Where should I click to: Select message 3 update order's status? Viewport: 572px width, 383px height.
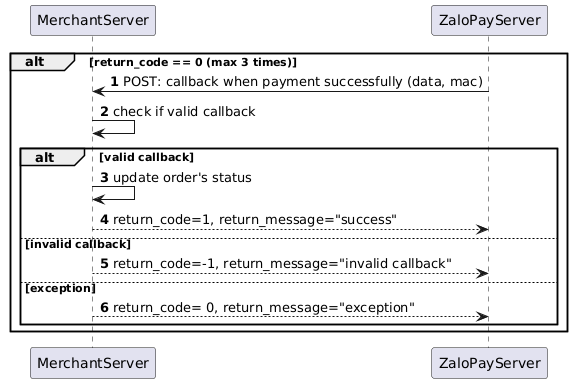(x=176, y=178)
